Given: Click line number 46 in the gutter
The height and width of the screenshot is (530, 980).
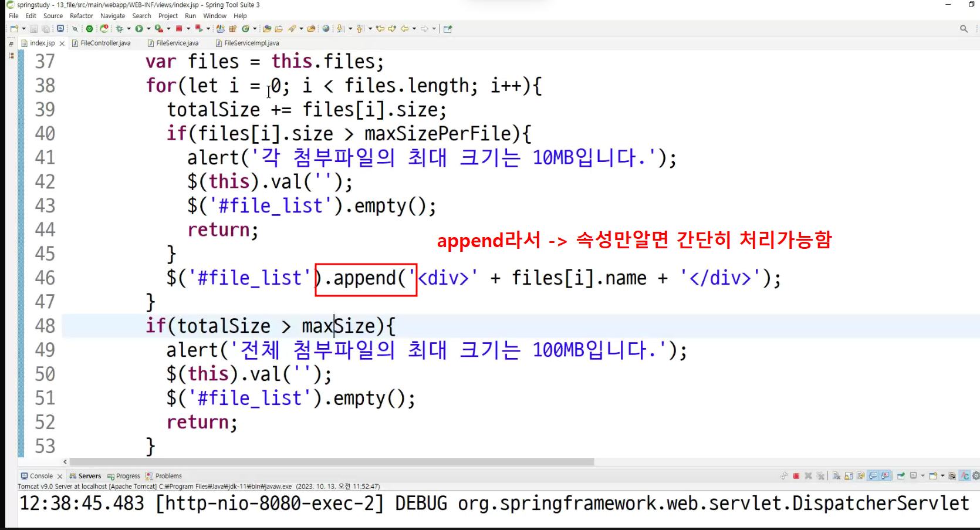Looking at the screenshot, I should point(45,278).
